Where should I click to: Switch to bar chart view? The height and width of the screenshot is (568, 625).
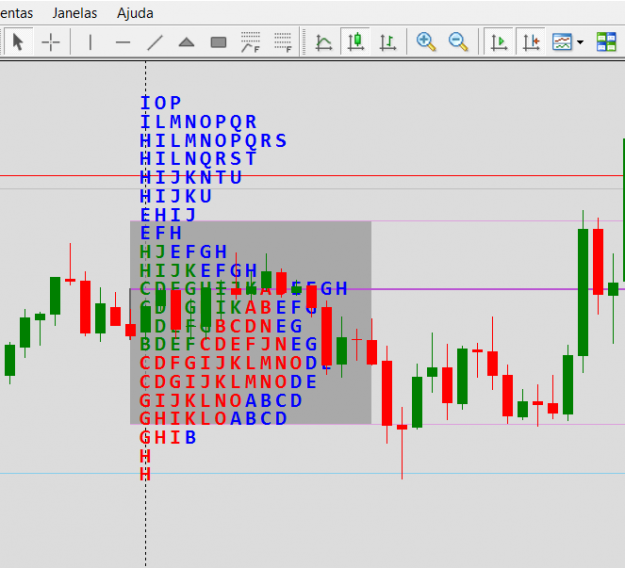click(x=387, y=42)
